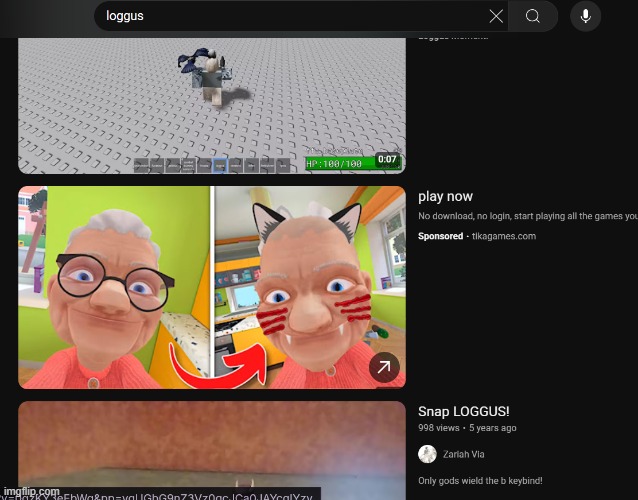Click the "Only gods wield the b keybind!" description

click(480, 481)
